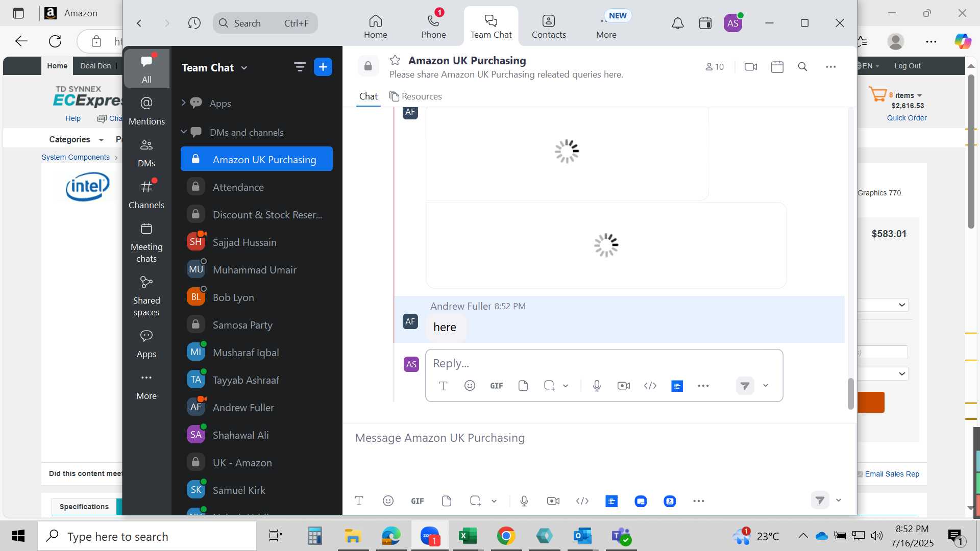Open Shared spaces in the left rail

146,296
